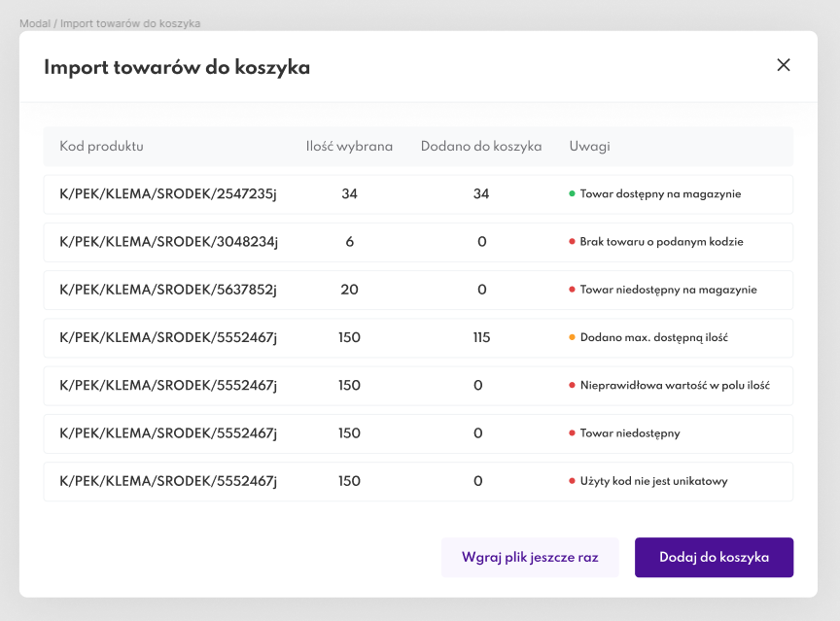Click the Dodaj do koszyka button
Viewport: 840px width, 621px height.
(x=714, y=558)
